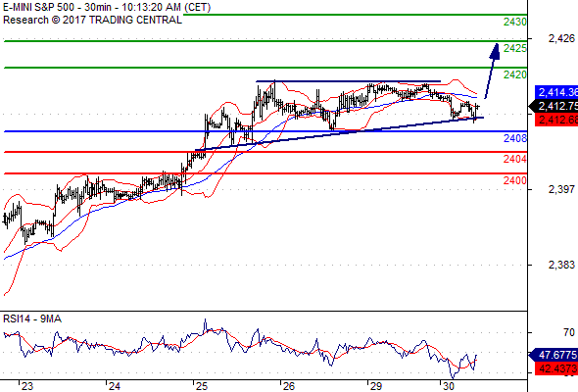Select the blue 2408 pivot label
The width and height of the screenshot is (578, 392).
515,138
